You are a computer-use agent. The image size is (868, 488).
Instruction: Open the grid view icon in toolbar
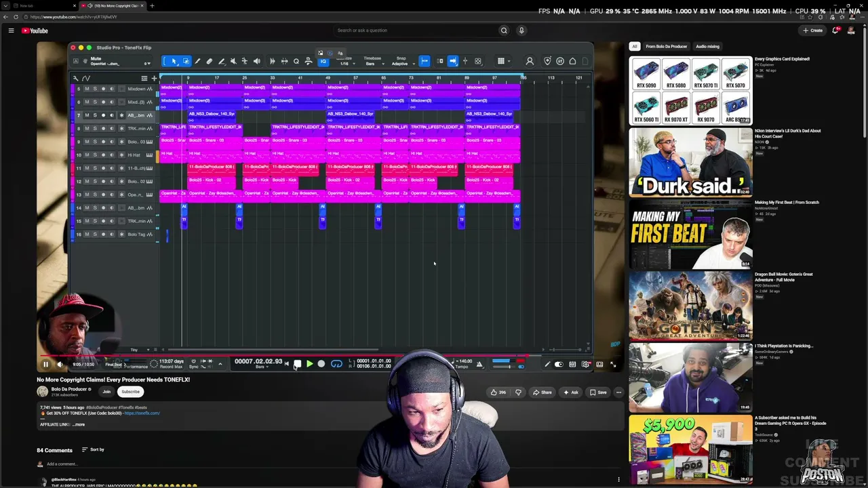click(501, 61)
